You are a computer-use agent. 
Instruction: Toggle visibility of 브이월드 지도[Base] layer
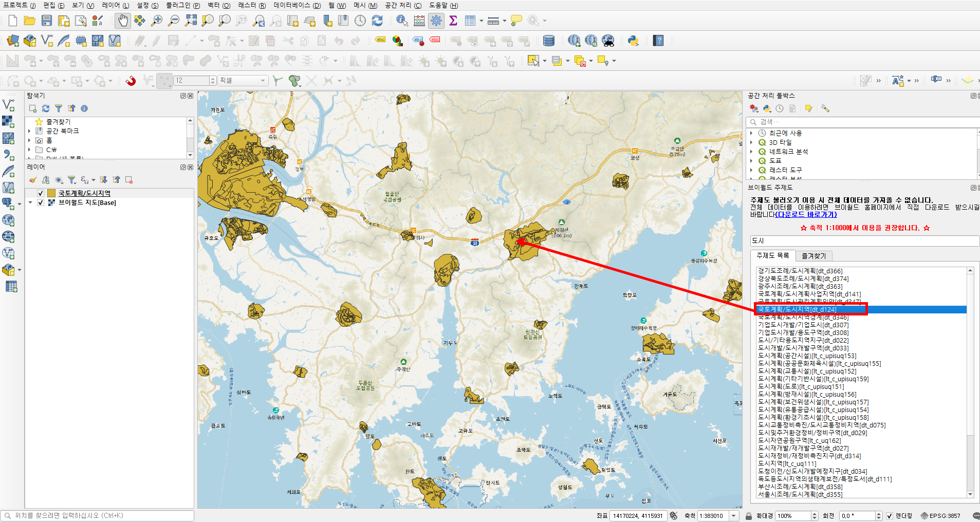click(41, 202)
